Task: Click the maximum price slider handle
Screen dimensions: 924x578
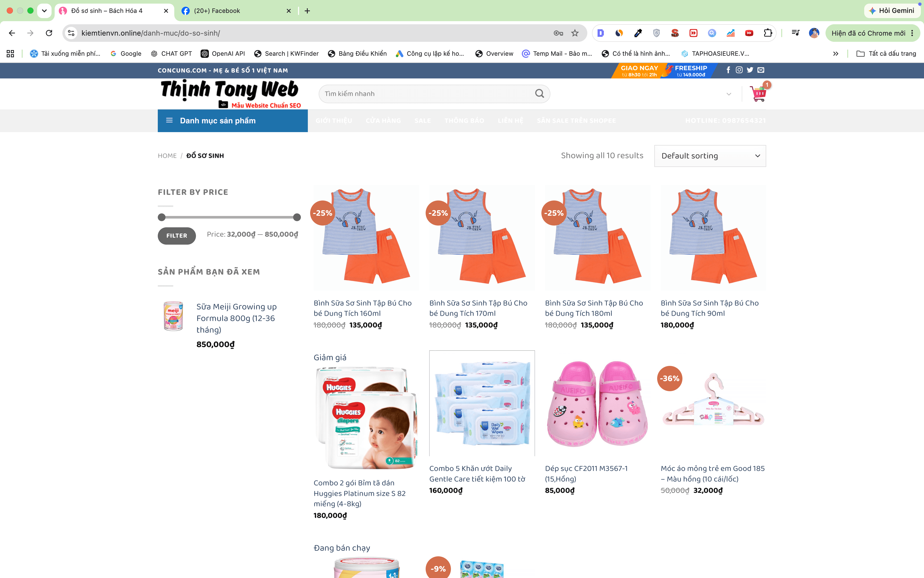Action: click(297, 218)
